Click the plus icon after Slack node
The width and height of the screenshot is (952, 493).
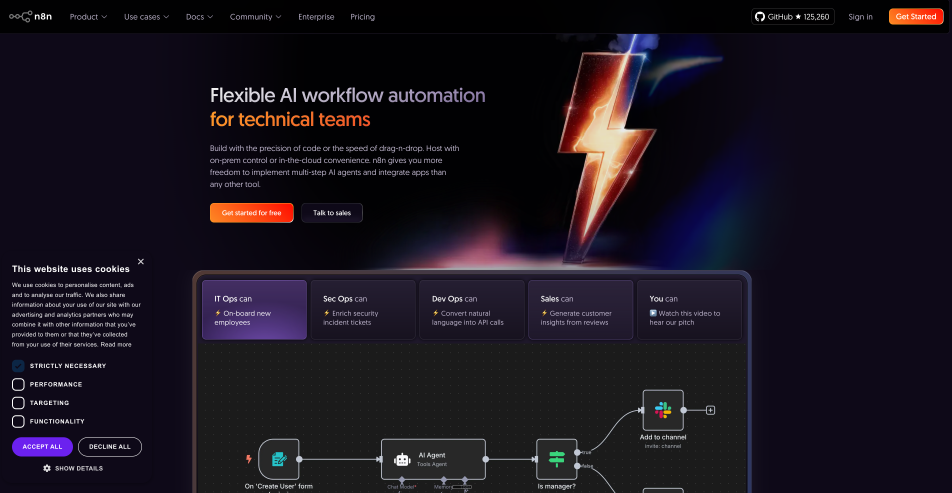click(x=711, y=410)
